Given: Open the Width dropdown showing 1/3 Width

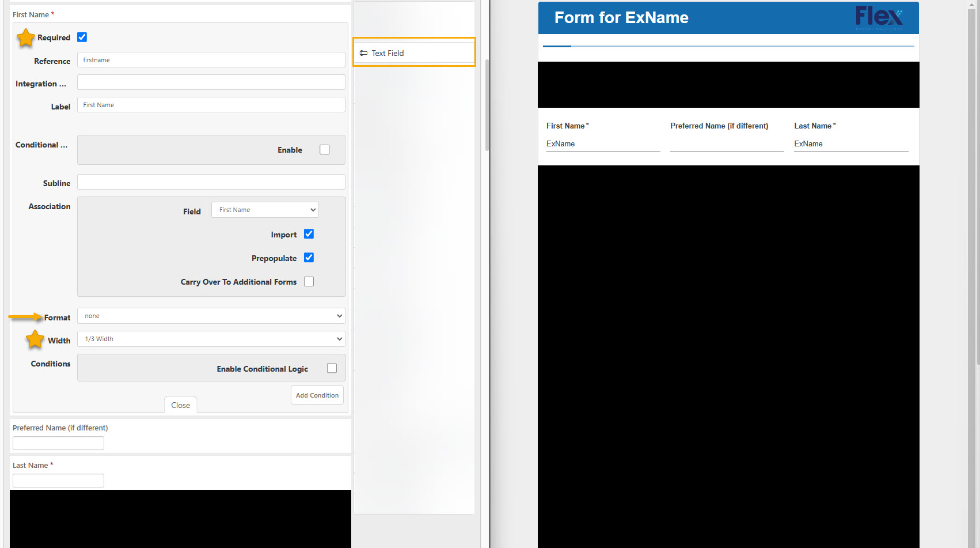Looking at the screenshot, I should pos(211,339).
